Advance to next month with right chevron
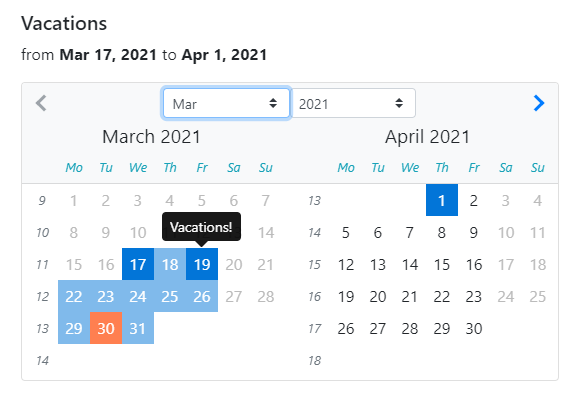The width and height of the screenshot is (569, 397). [539, 103]
